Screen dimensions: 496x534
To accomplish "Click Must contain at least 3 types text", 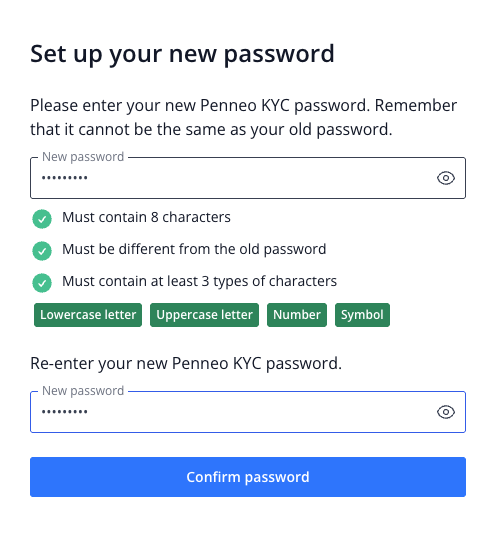I will tap(199, 282).
